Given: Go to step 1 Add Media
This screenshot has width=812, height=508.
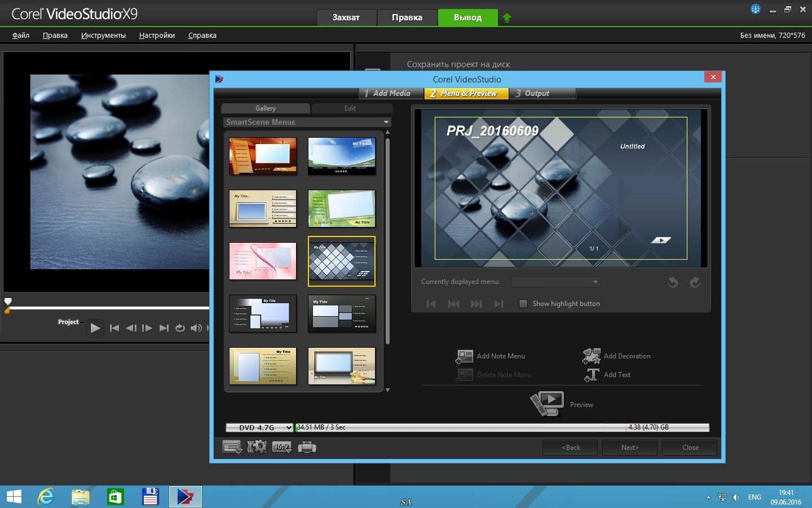Looking at the screenshot, I should click(391, 93).
